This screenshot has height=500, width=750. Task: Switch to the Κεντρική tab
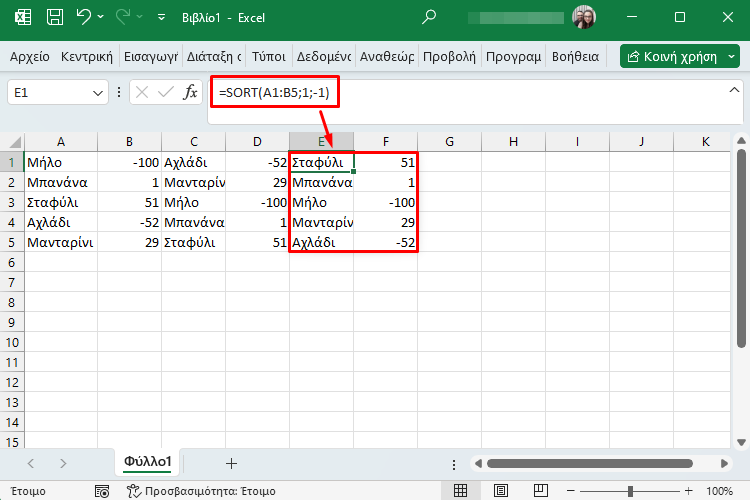87,56
